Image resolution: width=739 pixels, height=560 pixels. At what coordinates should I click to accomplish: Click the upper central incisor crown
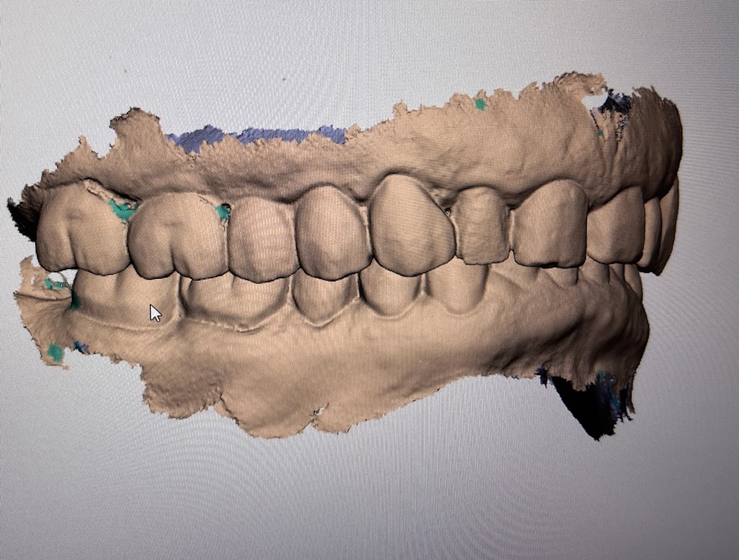coord(550,225)
